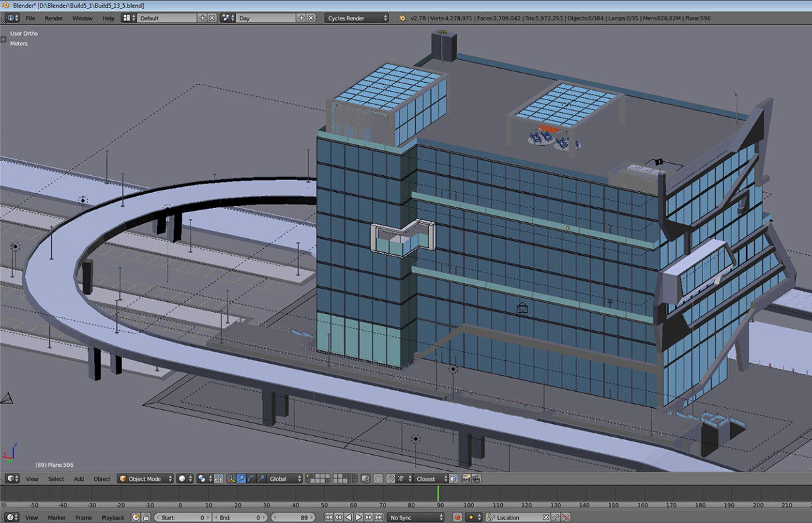
Task: Jump to the first frame of the timeline
Action: pos(328,517)
